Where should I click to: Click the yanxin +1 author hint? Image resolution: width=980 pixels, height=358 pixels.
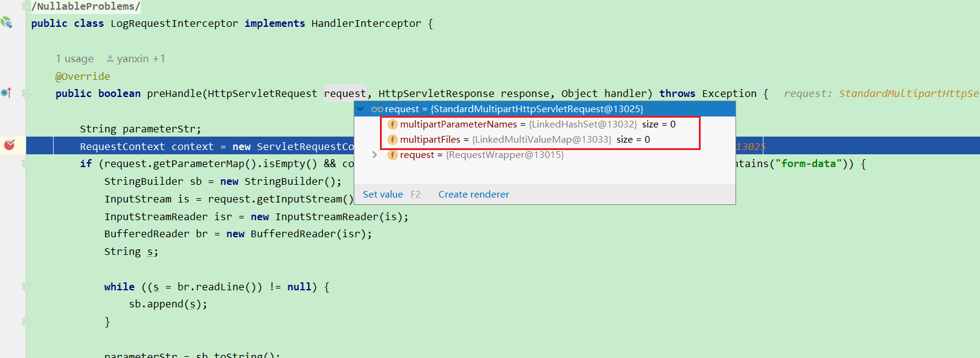[140, 59]
